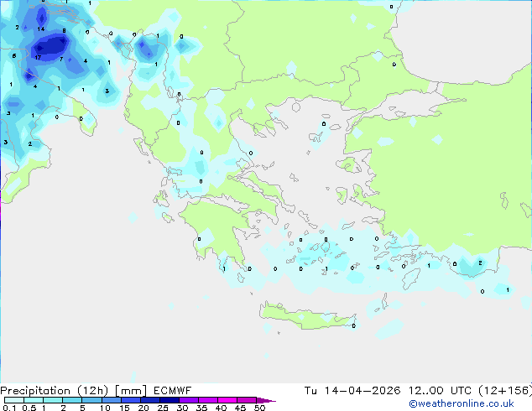Click the map value "14" on the map
532x411 pixels.
coord(41,29)
